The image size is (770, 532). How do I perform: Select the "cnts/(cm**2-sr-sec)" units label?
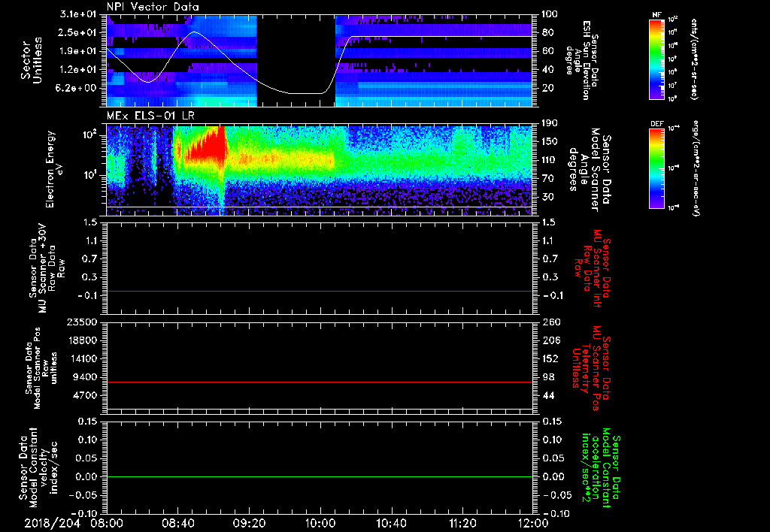click(x=694, y=59)
